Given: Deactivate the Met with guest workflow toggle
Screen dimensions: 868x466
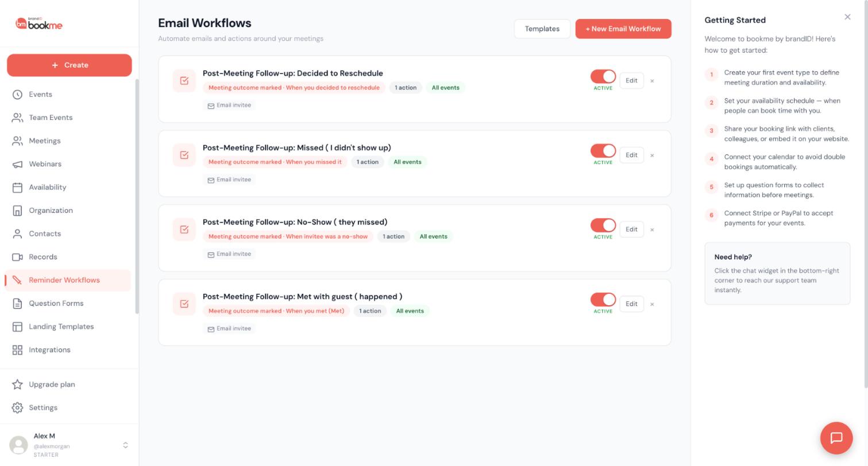Looking at the screenshot, I should [x=603, y=300].
